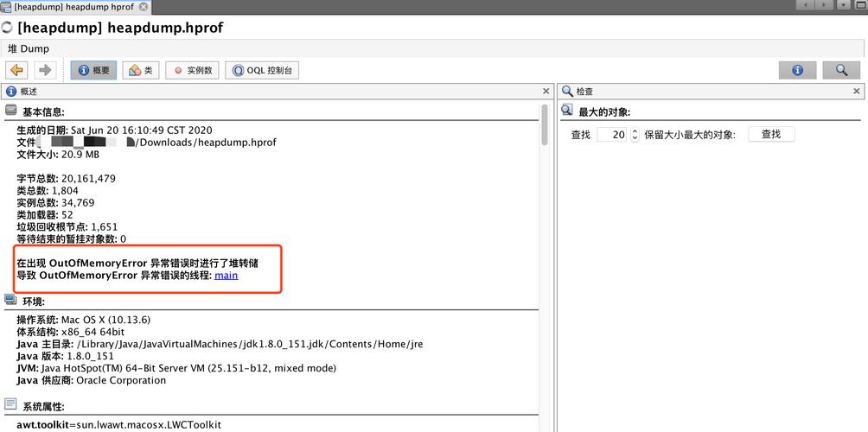Click the 最大的对象 section icon
Screen dimensions: 868x432
[x=566, y=110]
